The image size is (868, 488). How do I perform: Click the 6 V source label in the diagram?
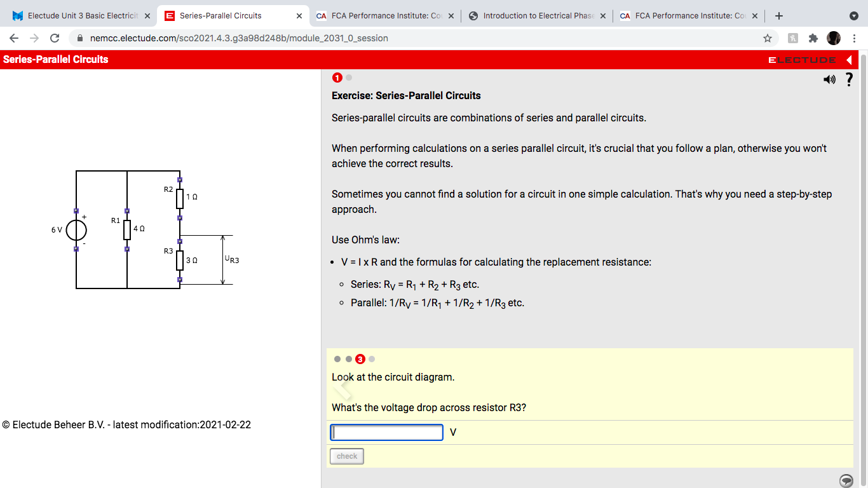[57, 230]
